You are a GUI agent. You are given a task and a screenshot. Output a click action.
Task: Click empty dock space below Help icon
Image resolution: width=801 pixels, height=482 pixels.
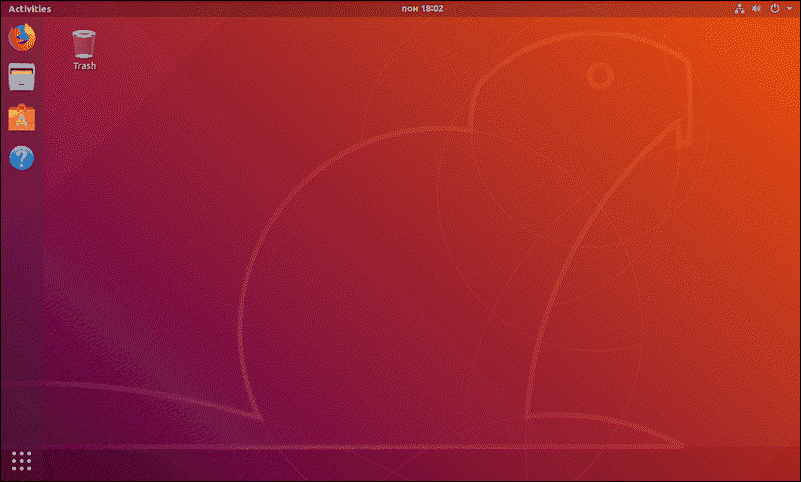point(21,300)
